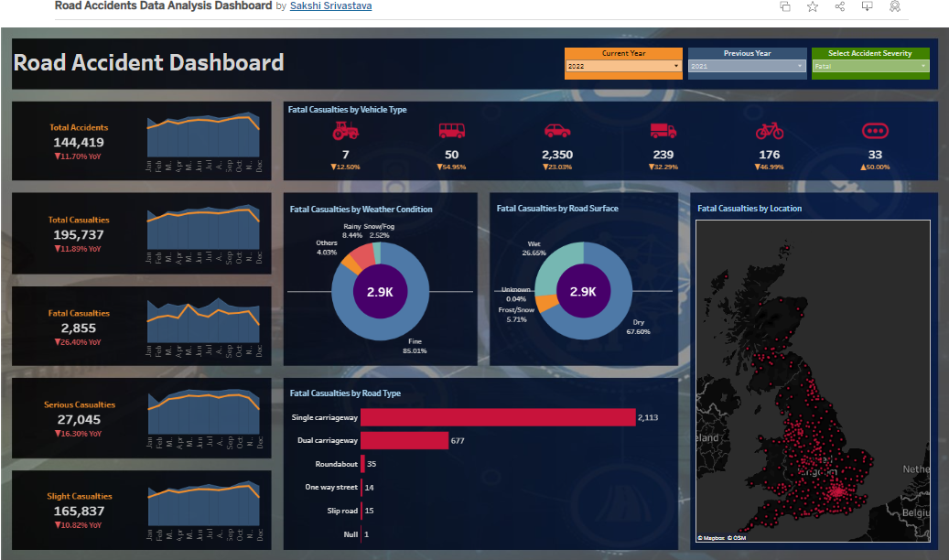Viewport: 949px width, 560px height.
Task: Click the favorite star icon
Action: point(813,6)
